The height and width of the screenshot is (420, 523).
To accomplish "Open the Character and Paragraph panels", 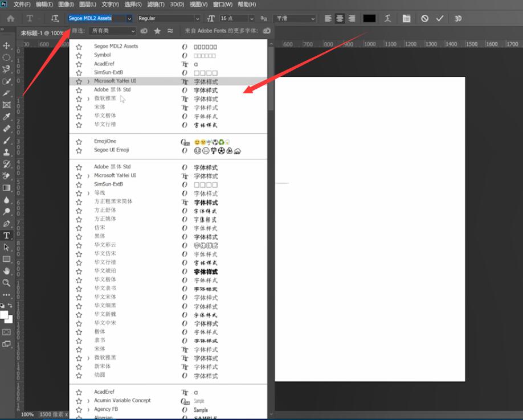I will 406,18.
